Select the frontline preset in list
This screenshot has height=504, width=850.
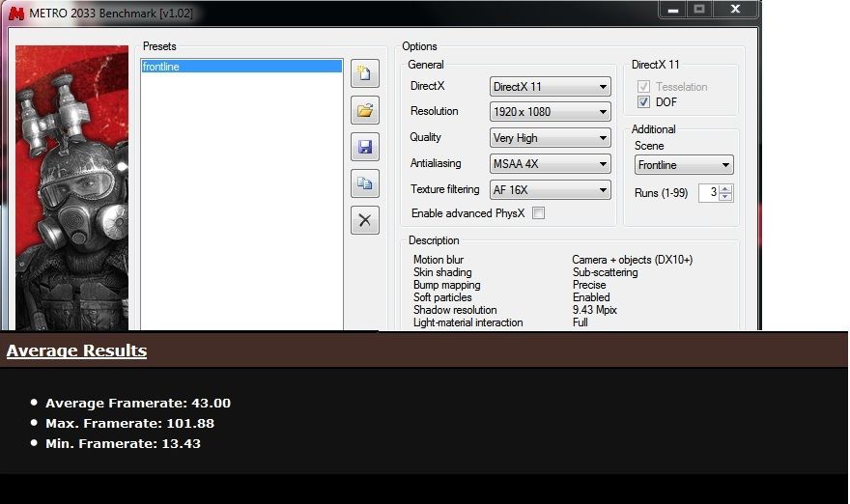tap(241, 67)
